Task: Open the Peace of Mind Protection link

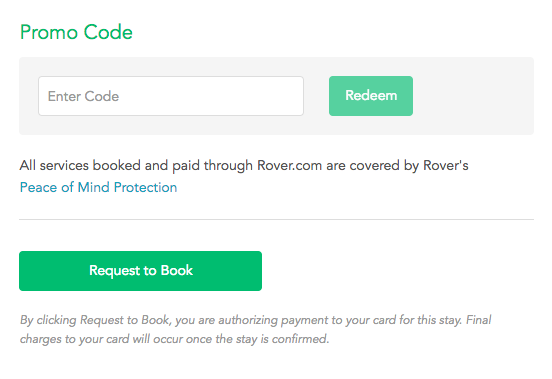Action: click(98, 187)
